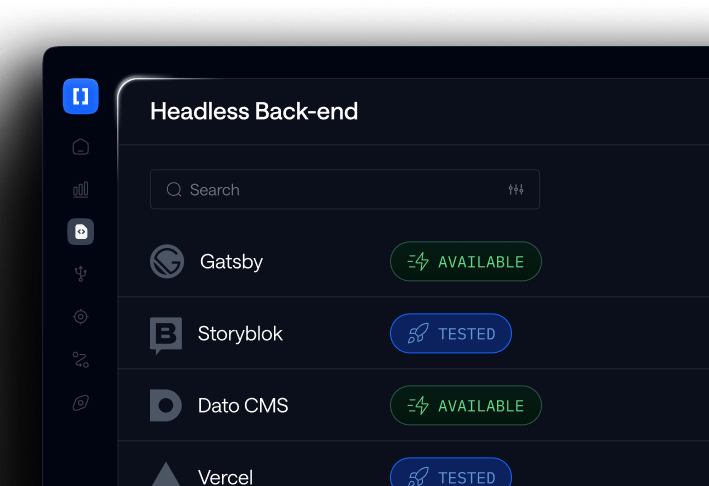
Task: Click the Storyblok logo thumbnail
Action: [x=166, y=335]
